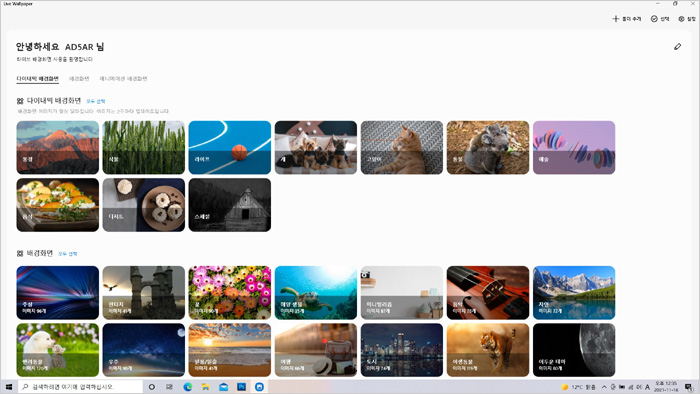Click the pencil edit icon beside greeting

tap(677, 46)
